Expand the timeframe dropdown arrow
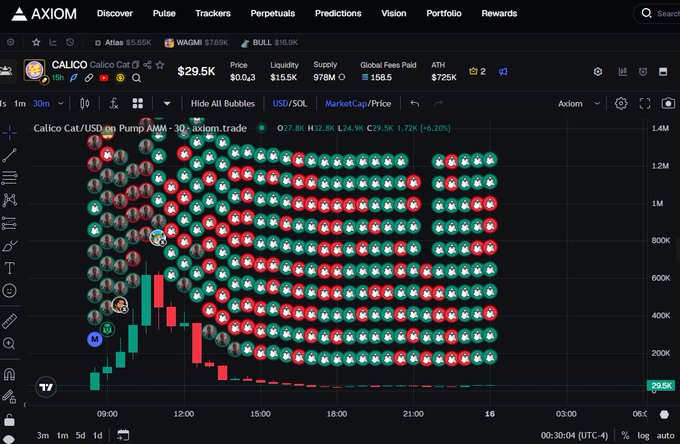 click(61, 104)
